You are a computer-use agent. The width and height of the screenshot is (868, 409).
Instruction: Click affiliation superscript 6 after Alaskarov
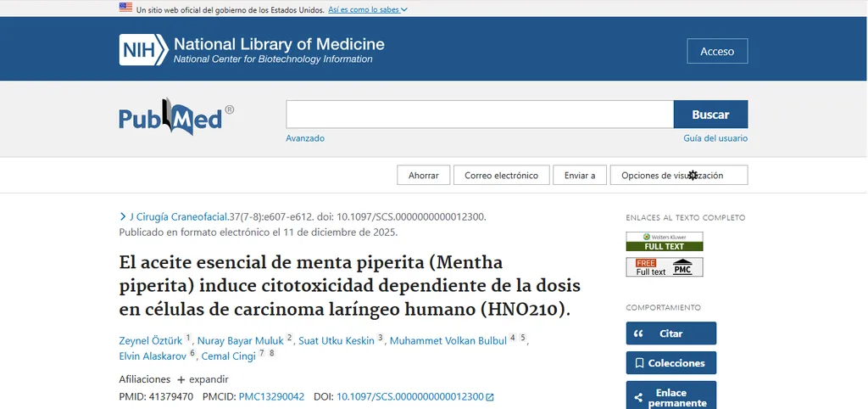click(192, 353)
